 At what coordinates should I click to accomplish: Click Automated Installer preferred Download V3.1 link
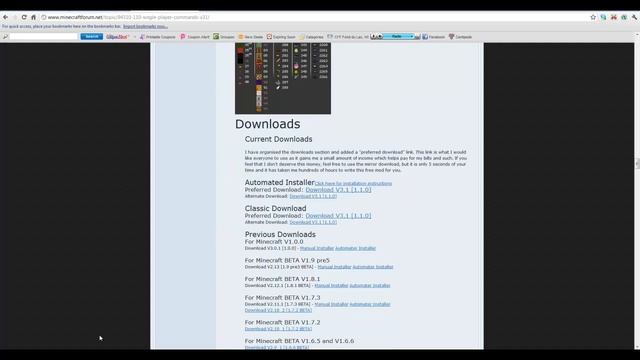click(x=338, y=190)
